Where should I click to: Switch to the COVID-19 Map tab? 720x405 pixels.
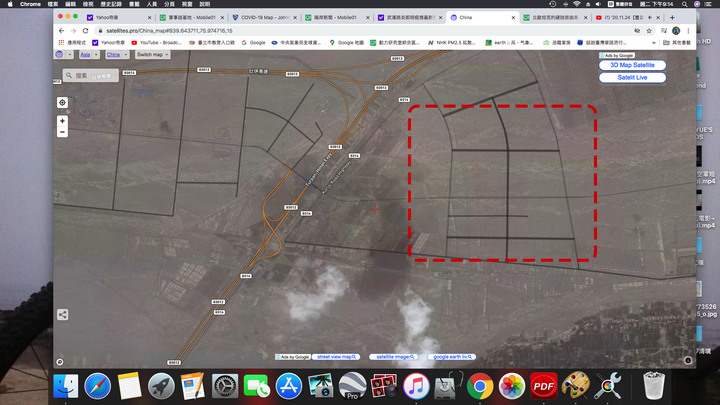[264, 17]
